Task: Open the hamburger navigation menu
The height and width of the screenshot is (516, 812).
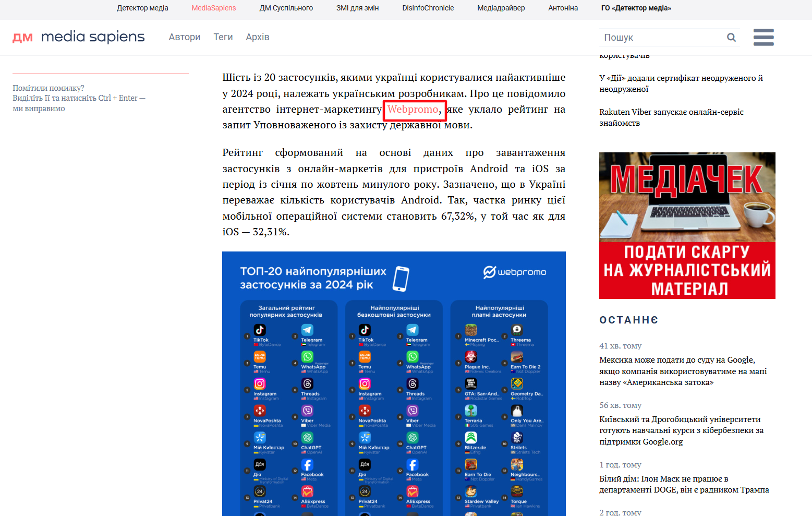Action: coord(763,37)
